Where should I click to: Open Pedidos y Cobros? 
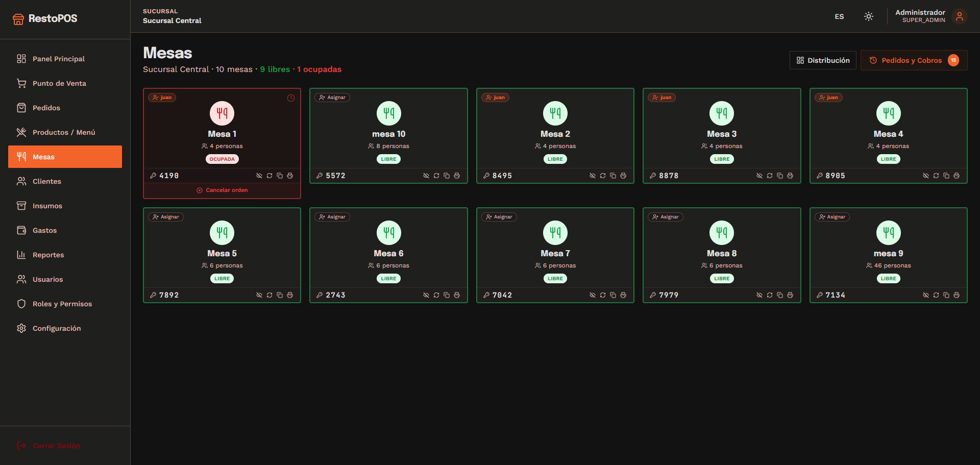coord(914,60)
